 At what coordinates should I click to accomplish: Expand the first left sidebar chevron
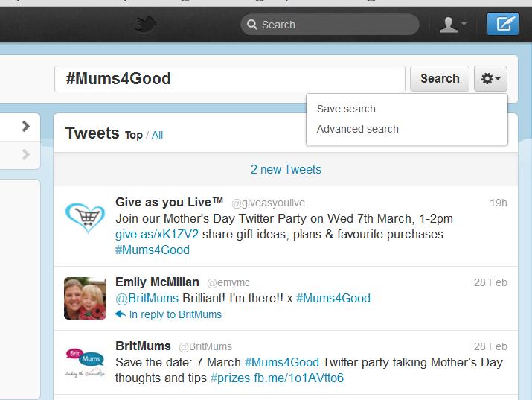click(x=26, y=126)
